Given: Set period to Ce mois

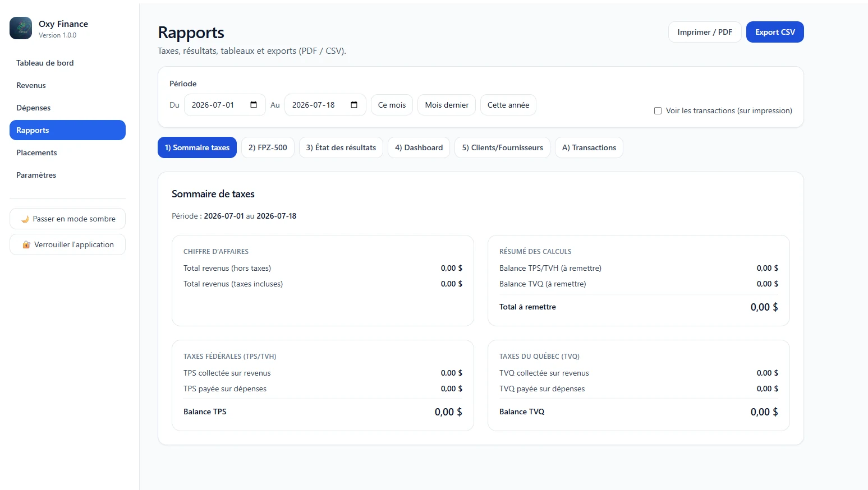Looking at the screenshot, I should [392, 105].
